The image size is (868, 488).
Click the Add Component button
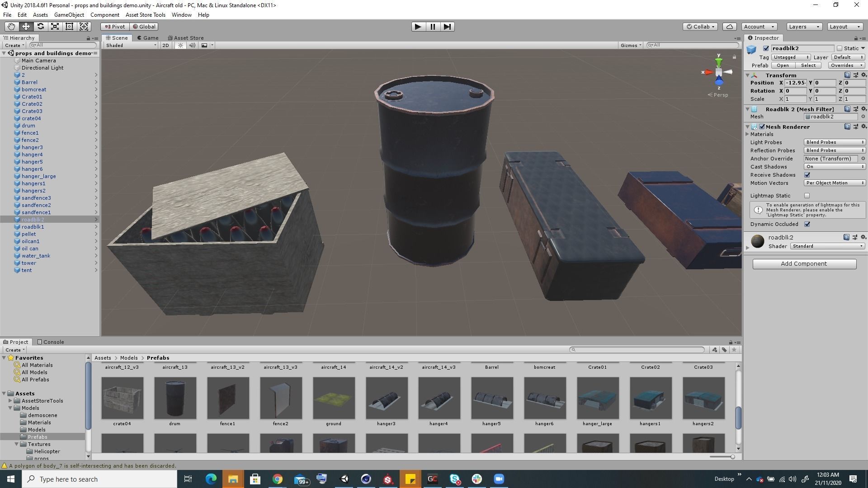click(804, 264)
